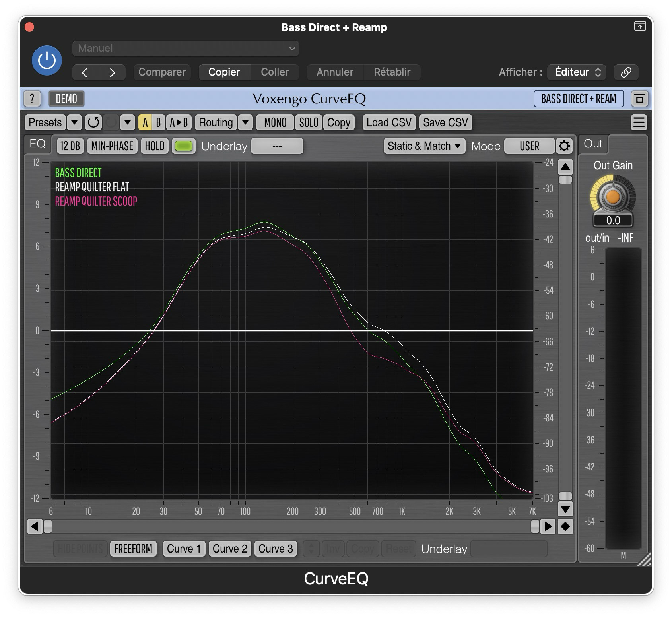Expand the Routing dropdown arrow

coord(245,122)
